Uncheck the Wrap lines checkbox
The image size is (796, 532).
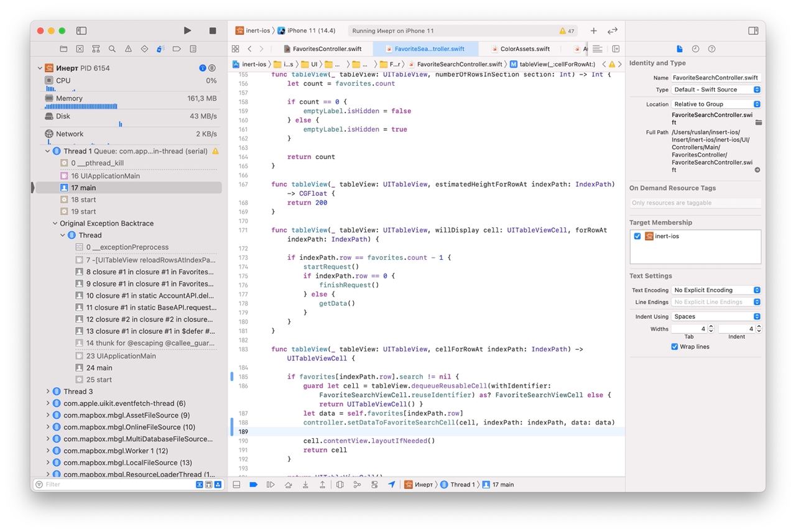(674, 347)
